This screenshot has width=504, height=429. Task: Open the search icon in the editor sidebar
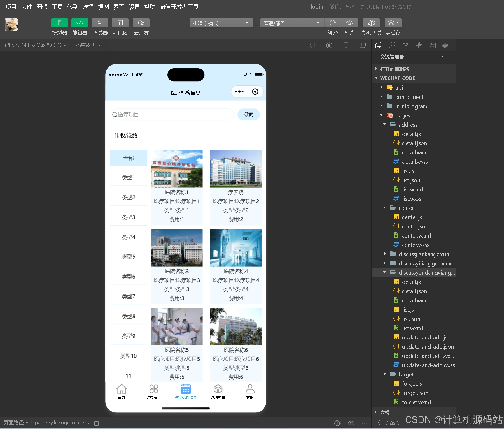pyautogui.click(x=392, y=45)
